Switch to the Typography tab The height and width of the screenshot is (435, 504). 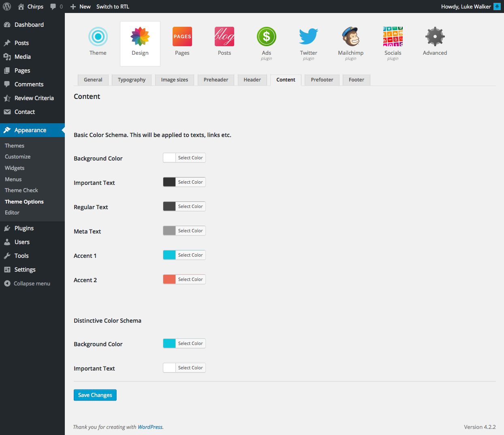(132, 80)
